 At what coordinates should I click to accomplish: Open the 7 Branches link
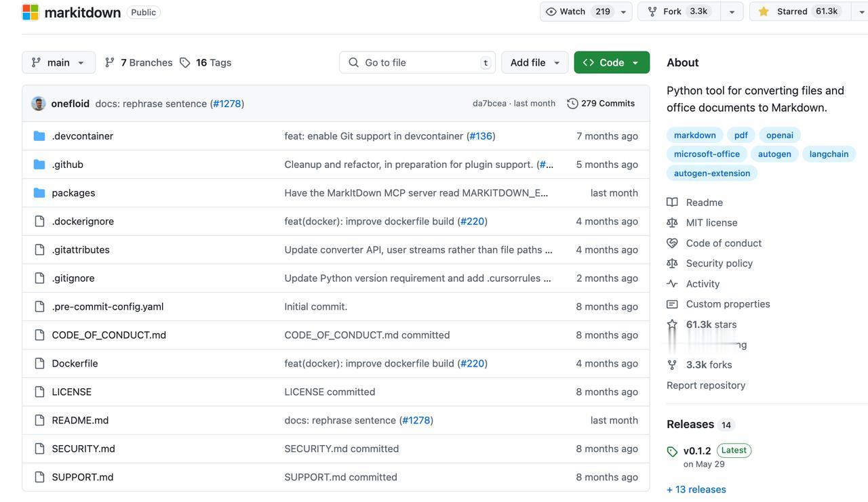point(138,62)
